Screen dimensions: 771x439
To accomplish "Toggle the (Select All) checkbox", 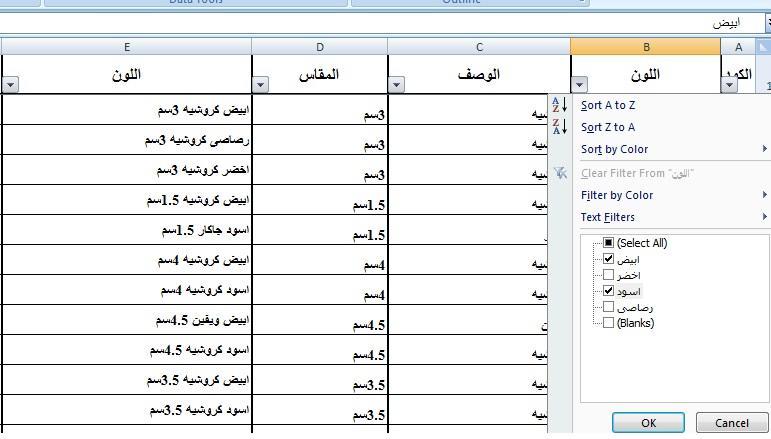I will click(608, 242).
